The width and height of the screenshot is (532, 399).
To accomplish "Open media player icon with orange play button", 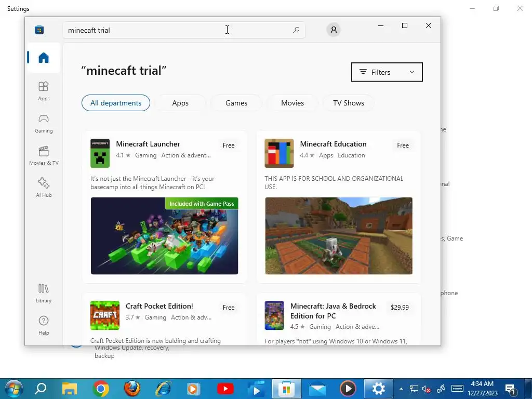I will (194, 389).
